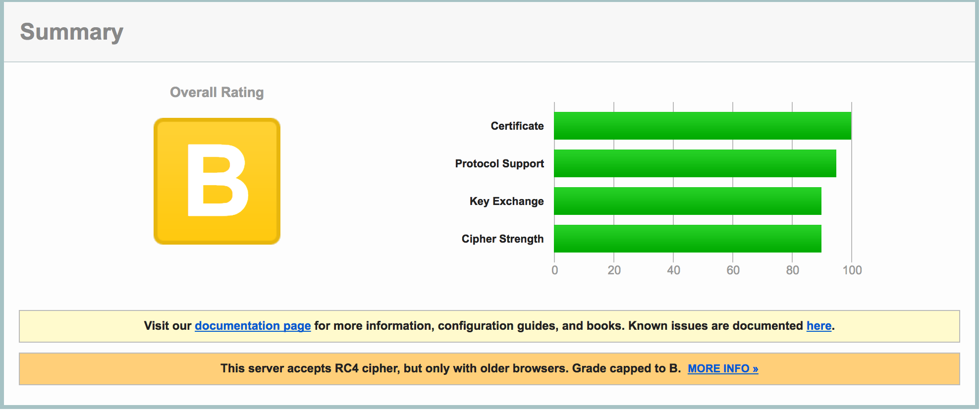980x410 pixels.
Task: Click the Protocol Support score bar
Action: click(695, 163)
